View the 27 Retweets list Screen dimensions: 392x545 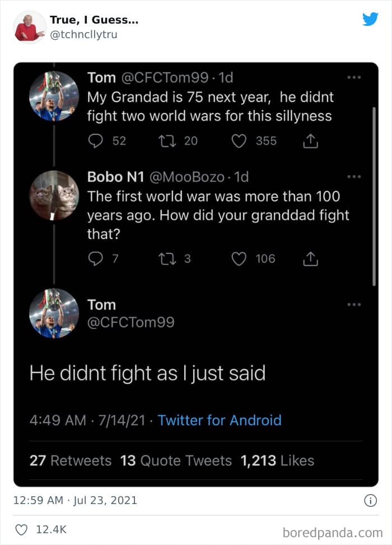coord(71,461)
